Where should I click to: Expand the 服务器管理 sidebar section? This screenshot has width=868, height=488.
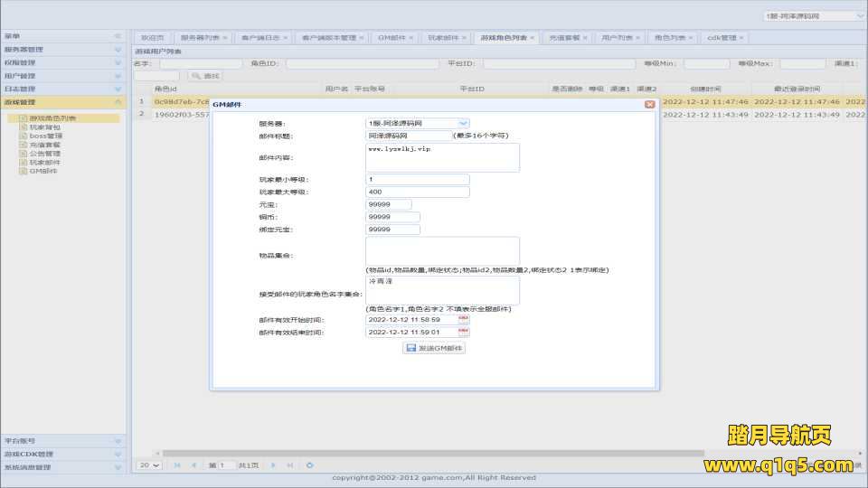click(x=118, y=50)
